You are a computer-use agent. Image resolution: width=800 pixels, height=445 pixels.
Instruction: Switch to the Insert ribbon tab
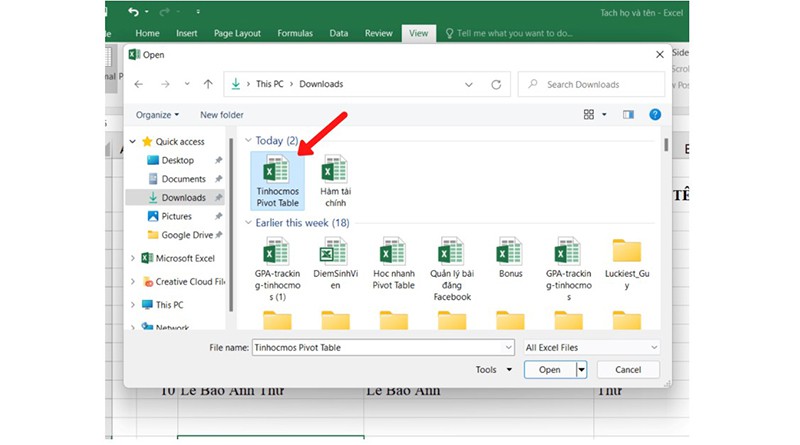(x=187, y=33)
